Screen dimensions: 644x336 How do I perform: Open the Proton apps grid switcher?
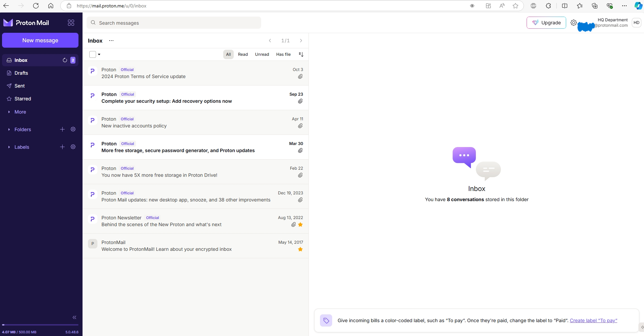[71, 23]
